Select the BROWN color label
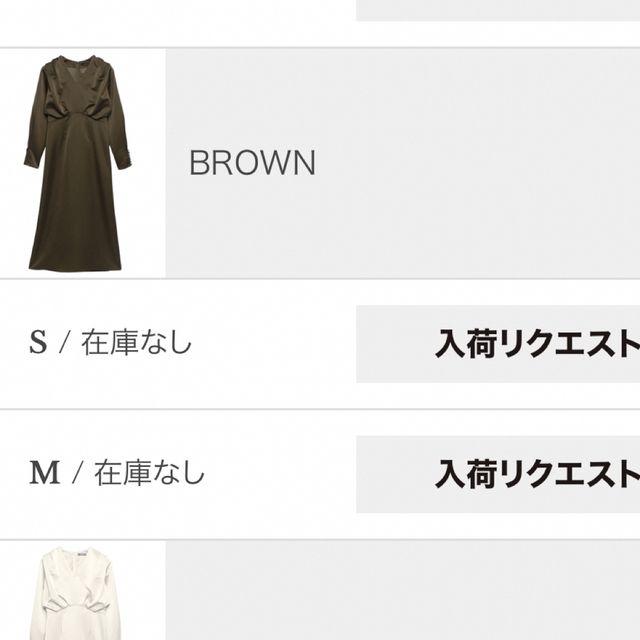The width and height of the screenshot is (640, 640). tap(252, 162)
